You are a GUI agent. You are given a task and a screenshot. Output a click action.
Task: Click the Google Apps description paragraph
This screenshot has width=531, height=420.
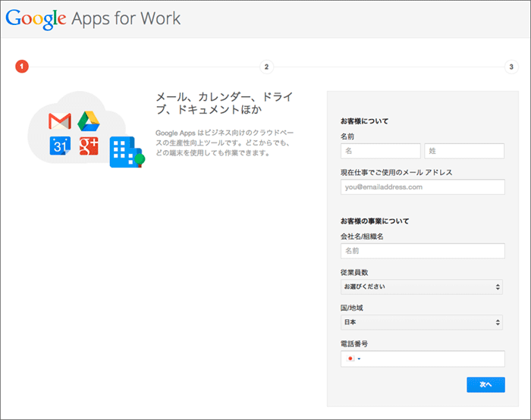(225, 143)
